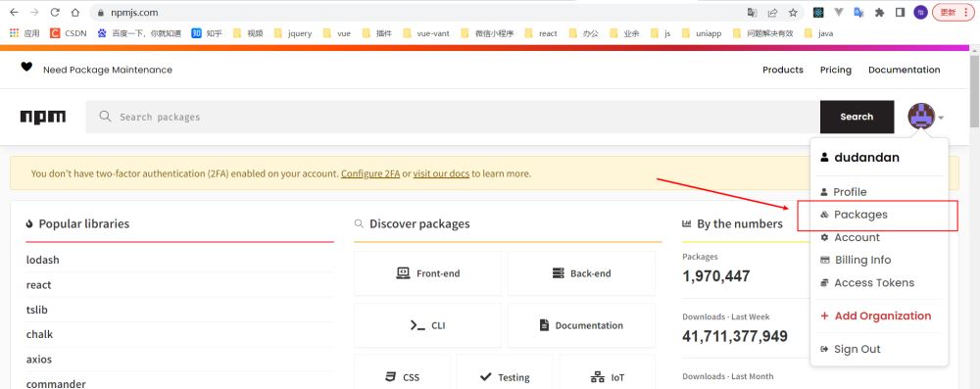This screenshot has height=389, width=980.
Task: Open the commander popular library
Action: point(56,383)
